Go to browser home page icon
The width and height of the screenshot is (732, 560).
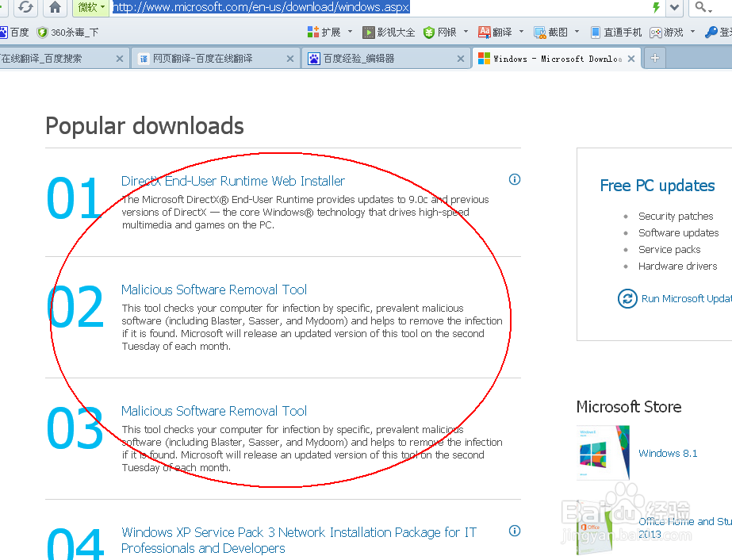pyautogui.click(x=55, y=7)
